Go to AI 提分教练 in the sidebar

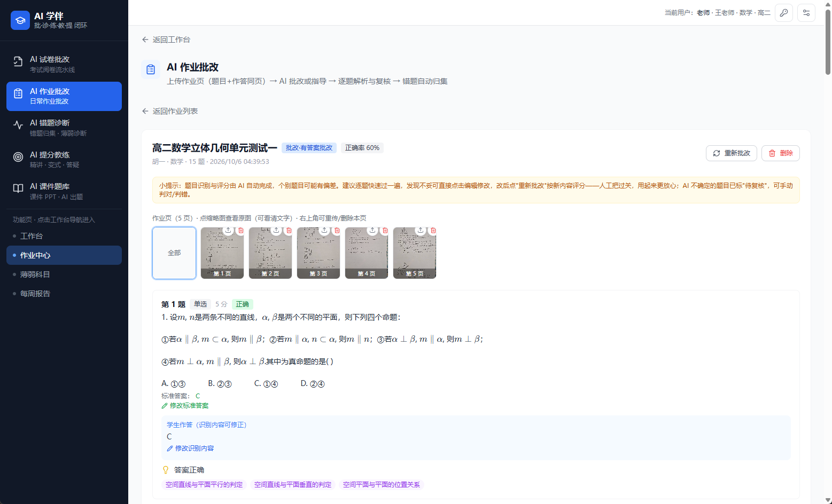coord(64,159)
